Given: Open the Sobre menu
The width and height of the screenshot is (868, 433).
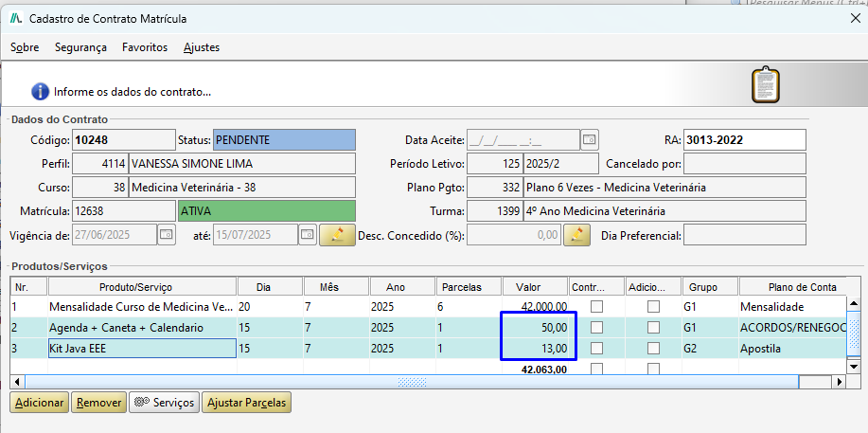Looking at the screenshot, I should coord(25,47).
